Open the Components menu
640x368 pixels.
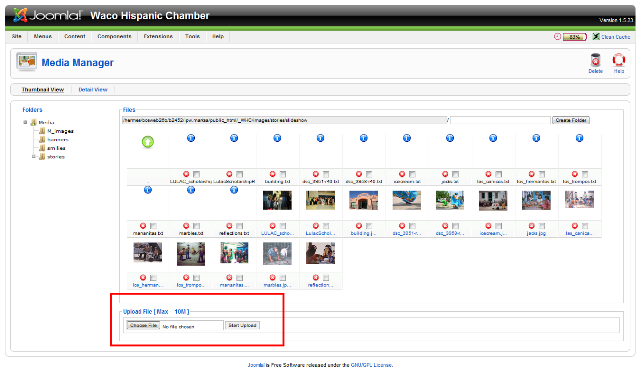114,36
